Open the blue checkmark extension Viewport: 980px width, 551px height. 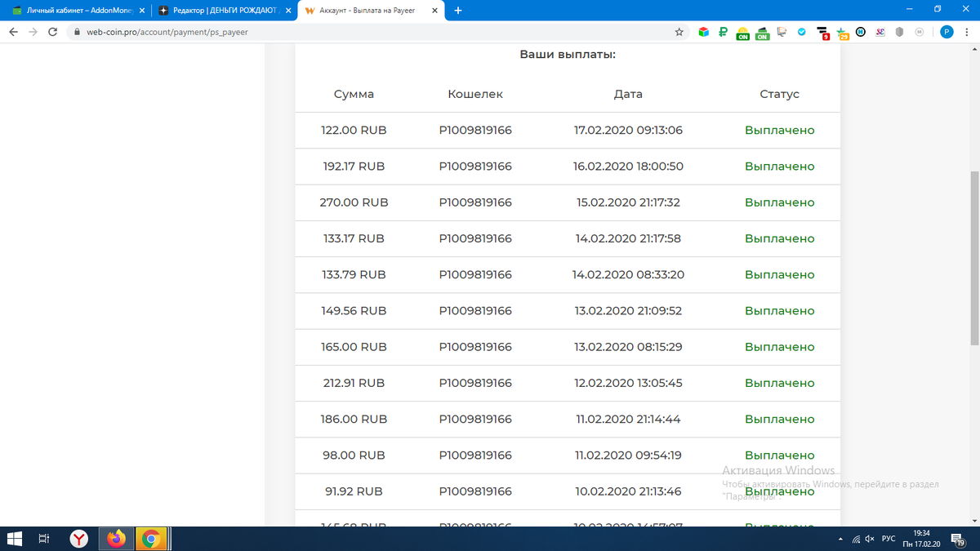[x=801, y=33]
